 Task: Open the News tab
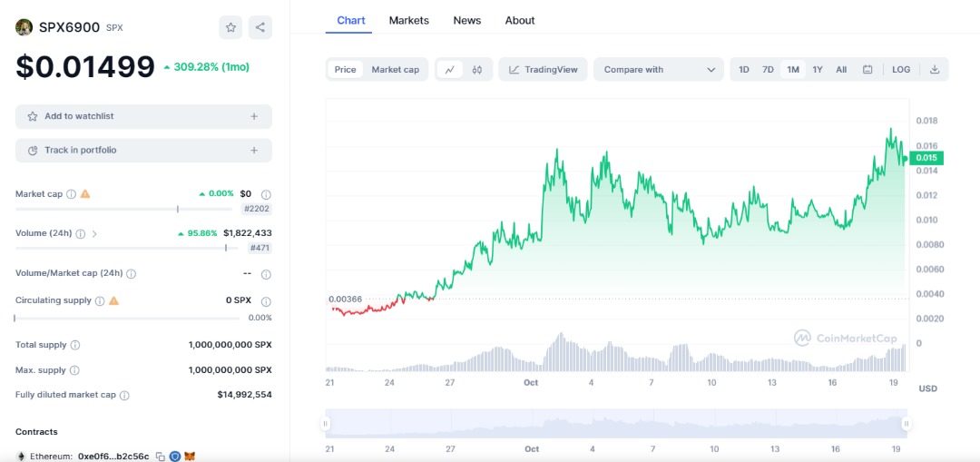pos(467,20)
